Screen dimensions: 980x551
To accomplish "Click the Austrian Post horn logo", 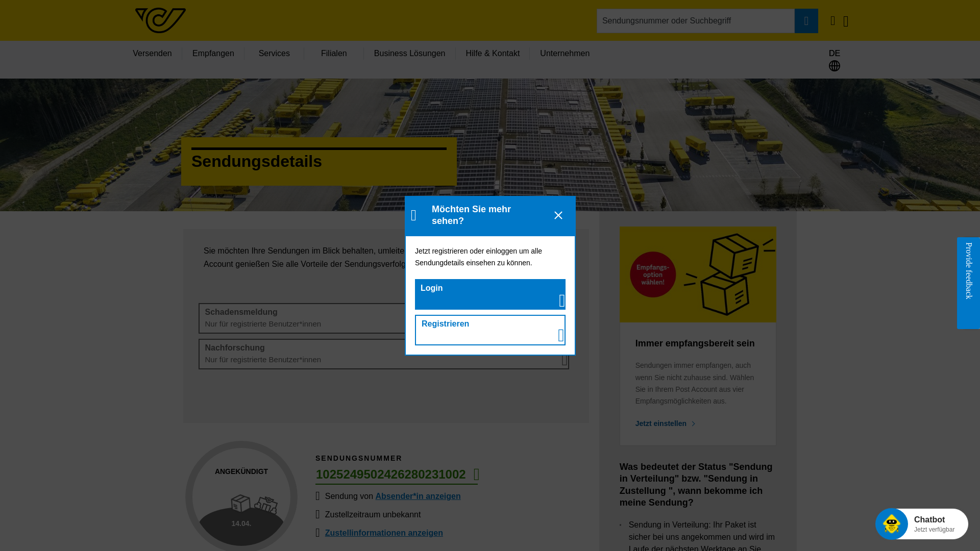I will [160, 20].
